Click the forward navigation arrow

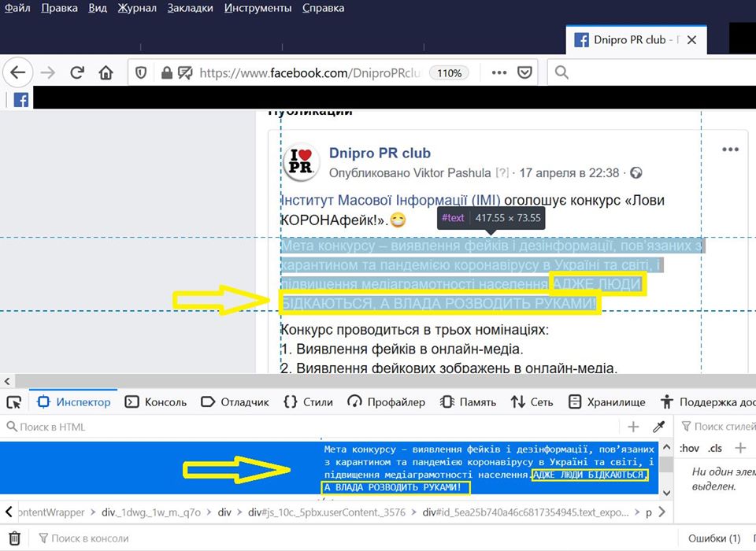pyautogui.click(x=48, y=72)
